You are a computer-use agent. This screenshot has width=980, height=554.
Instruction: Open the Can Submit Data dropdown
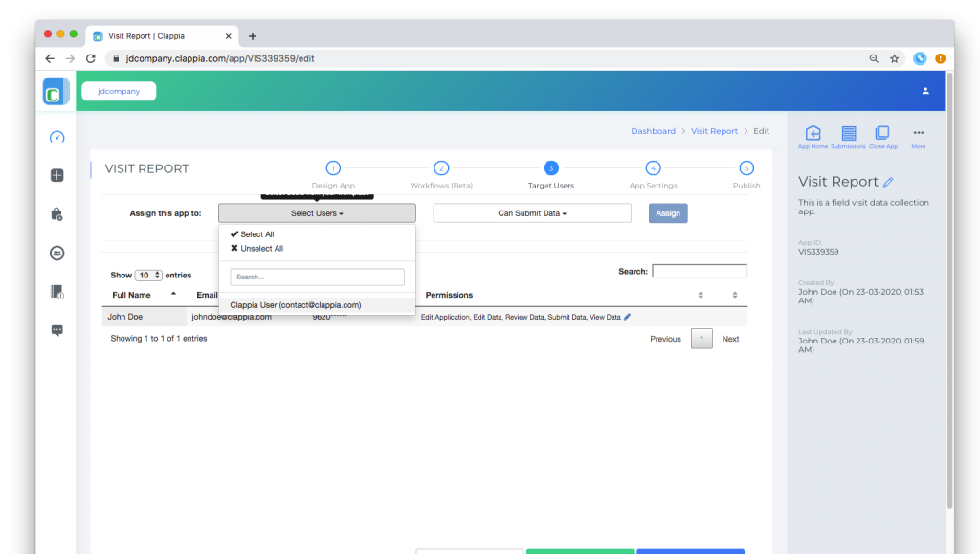pos(532,213)
